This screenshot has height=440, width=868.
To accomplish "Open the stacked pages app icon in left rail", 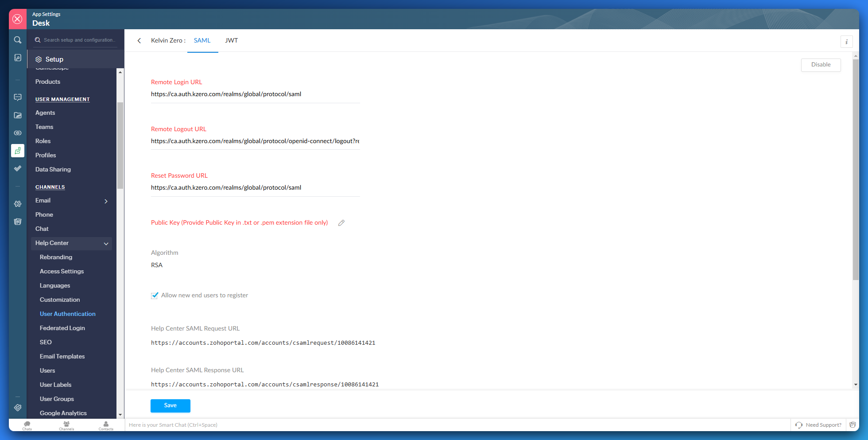I will (x=18, y=222).
